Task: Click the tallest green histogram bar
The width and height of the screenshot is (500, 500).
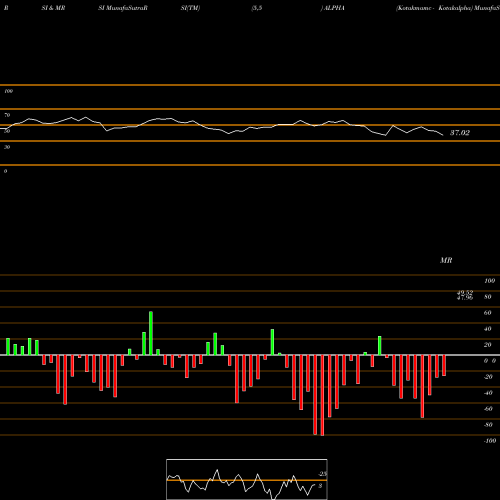Action: tap(151, 333)
